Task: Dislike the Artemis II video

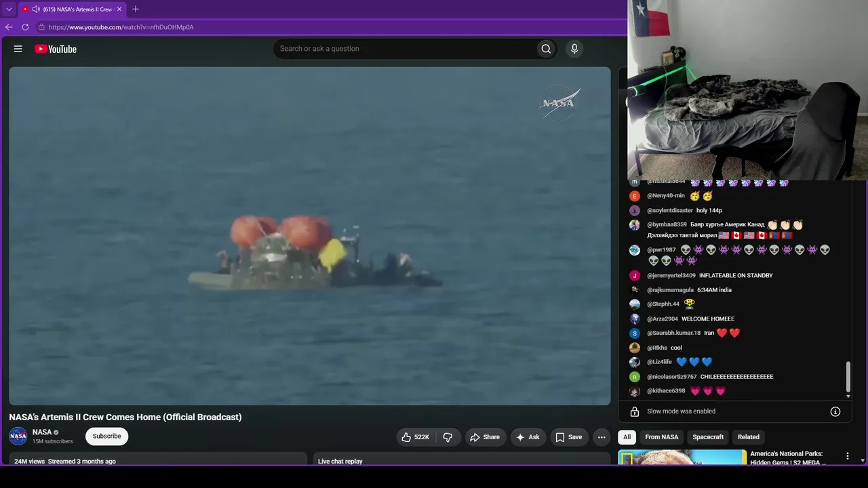Action: click(x=448, y=437)
